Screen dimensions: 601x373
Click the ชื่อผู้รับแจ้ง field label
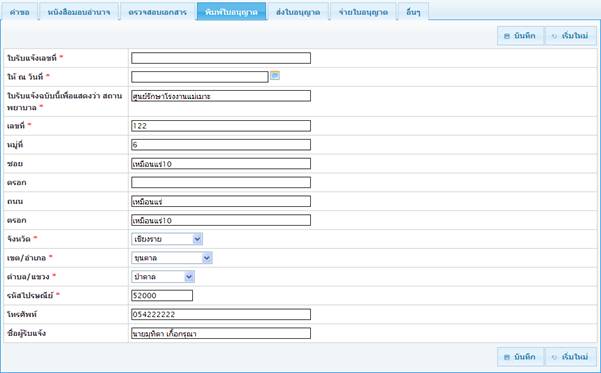tap(26, 333)
